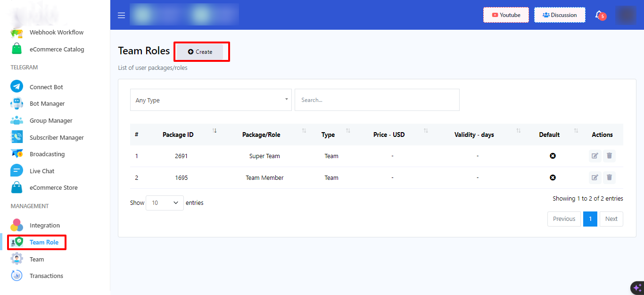The width and height of the screenshot is (644, 295).
Task: Go to Transactions in sidebar
Action: (46, 276)
